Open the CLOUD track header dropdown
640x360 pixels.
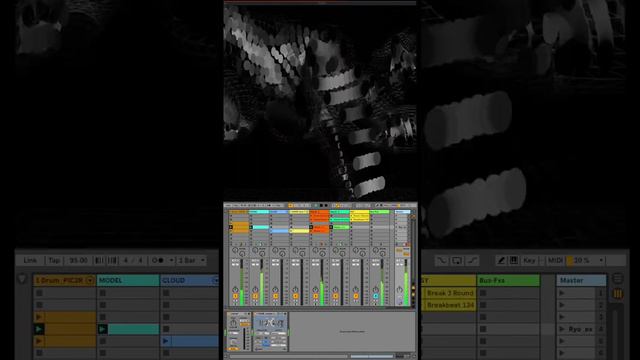(x=216, y=280)
